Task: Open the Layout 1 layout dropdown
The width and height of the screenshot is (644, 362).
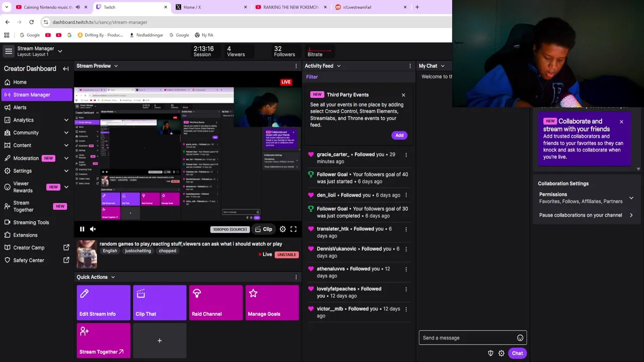Action: (x=60, y=51)
